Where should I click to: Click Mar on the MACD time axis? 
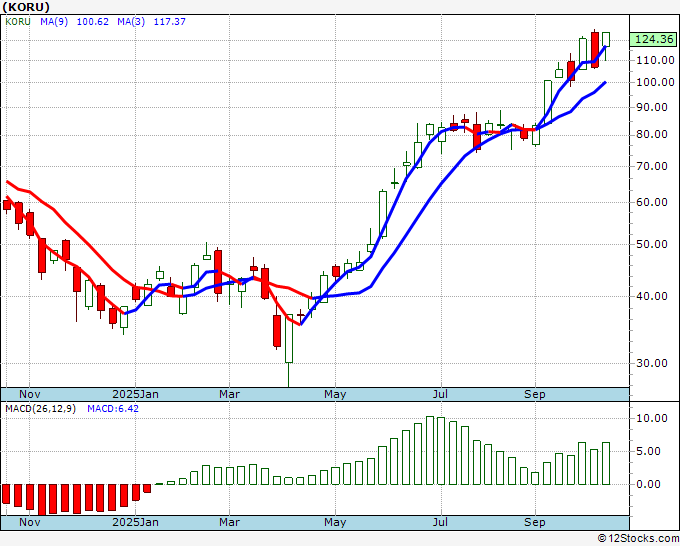tap(229, 522)
